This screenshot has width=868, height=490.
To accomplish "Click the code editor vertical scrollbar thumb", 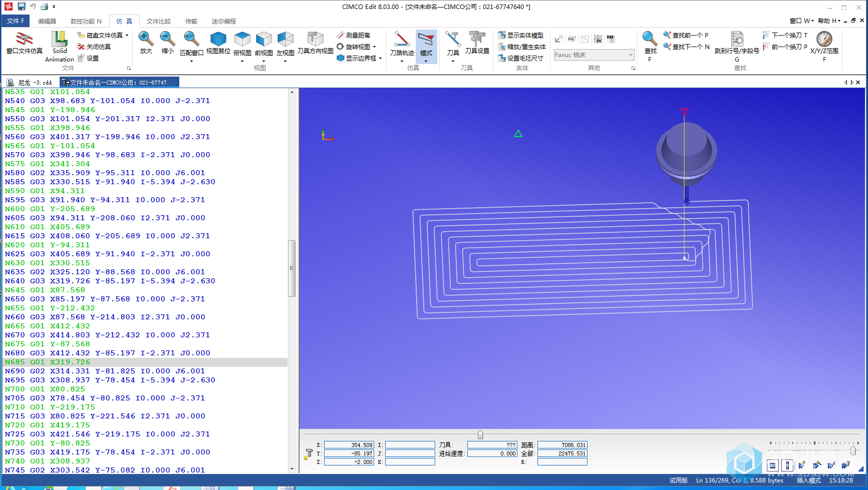I will click(x=292, y=268).
